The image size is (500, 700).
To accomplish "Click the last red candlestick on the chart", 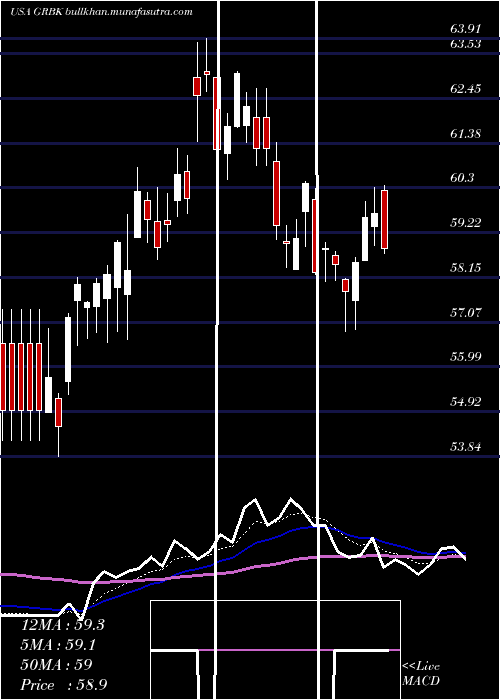I will 384,219.
